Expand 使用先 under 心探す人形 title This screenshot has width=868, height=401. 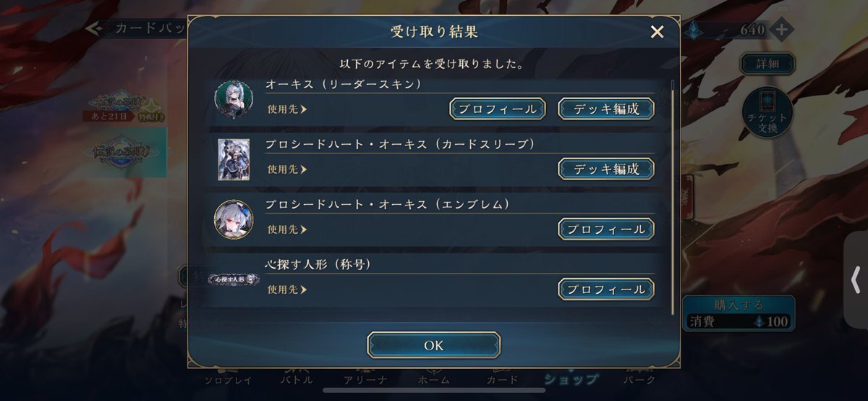(x=287, y=290)
